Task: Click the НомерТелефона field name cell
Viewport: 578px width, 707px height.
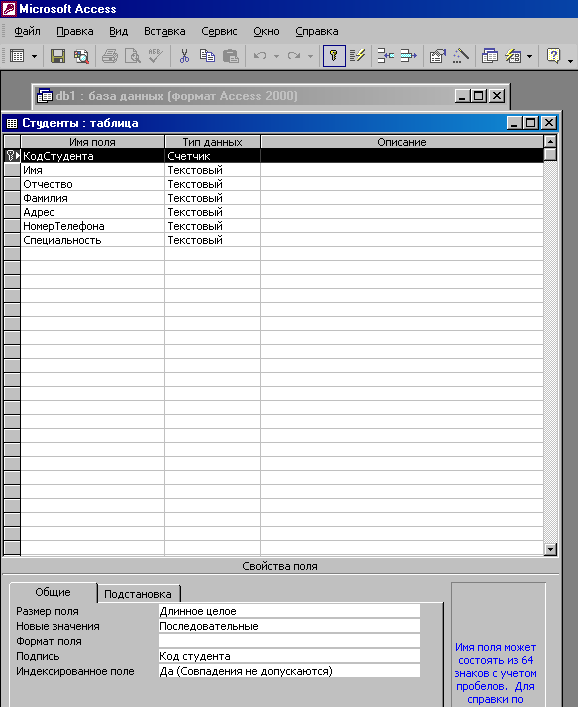Action: click(x=92, y=226)
